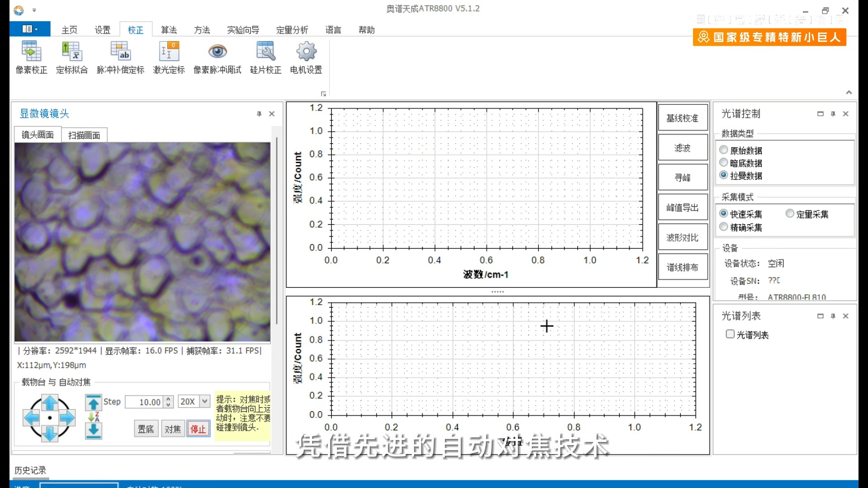The image size is (868, 488).
Task: Switch to the 方法 ribbon tab
Action: point(202,30)
